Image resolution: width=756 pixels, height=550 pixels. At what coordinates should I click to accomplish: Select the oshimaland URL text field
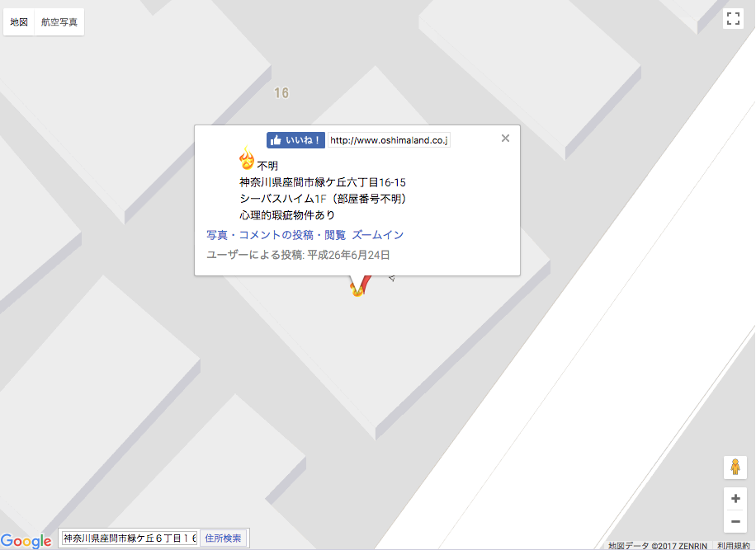(389, 140)
